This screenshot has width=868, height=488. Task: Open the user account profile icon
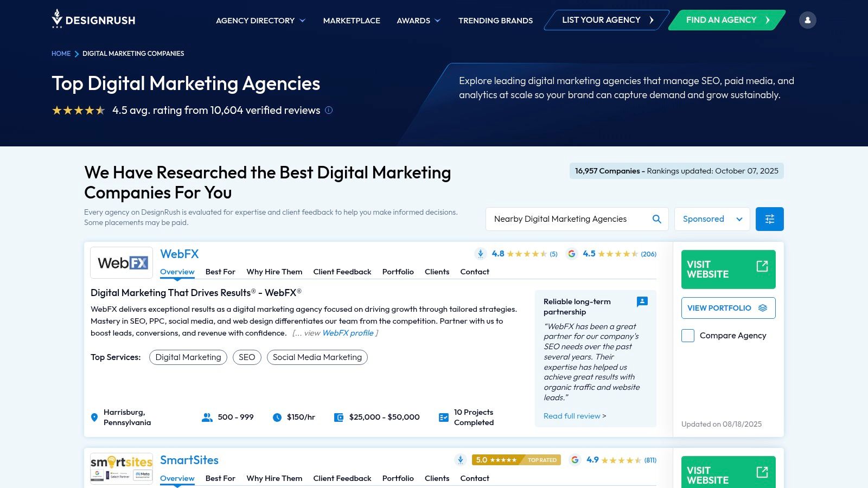(807, 20)
